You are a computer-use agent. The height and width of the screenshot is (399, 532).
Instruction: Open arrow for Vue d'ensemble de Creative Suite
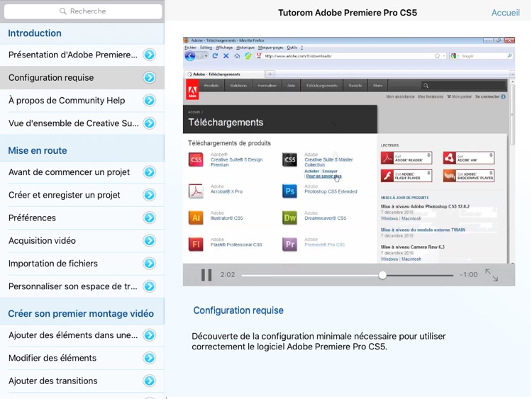tap(149, 123)
